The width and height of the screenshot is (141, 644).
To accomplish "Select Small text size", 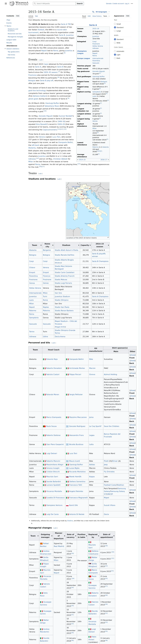I will (x=115, y=24).
